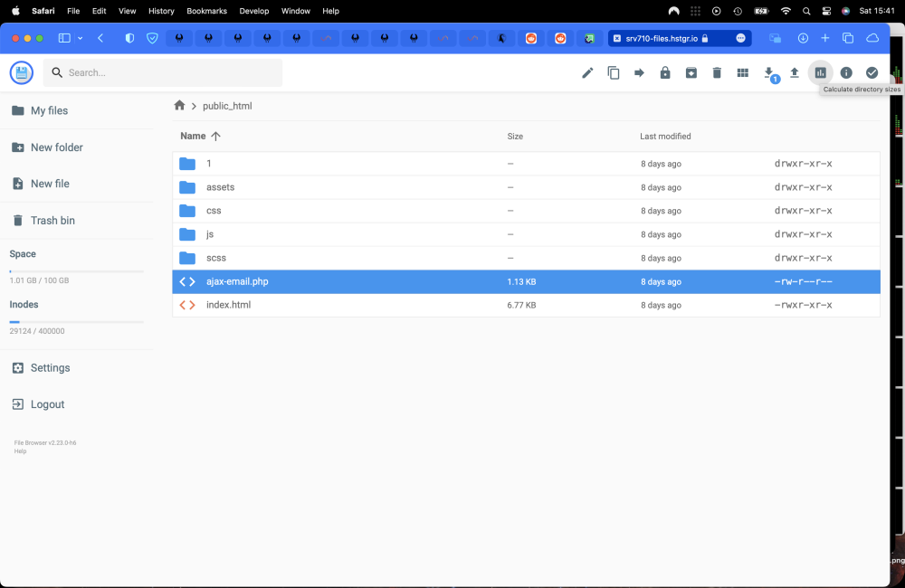Click the Copy file icon
The width and height of the screenshot is (905, 588).
613,72
